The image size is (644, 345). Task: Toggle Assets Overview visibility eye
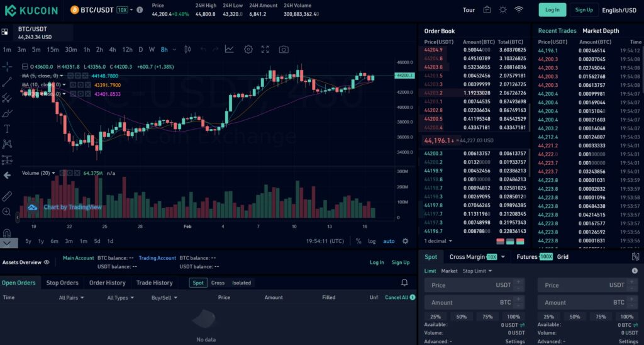point(47,263)
